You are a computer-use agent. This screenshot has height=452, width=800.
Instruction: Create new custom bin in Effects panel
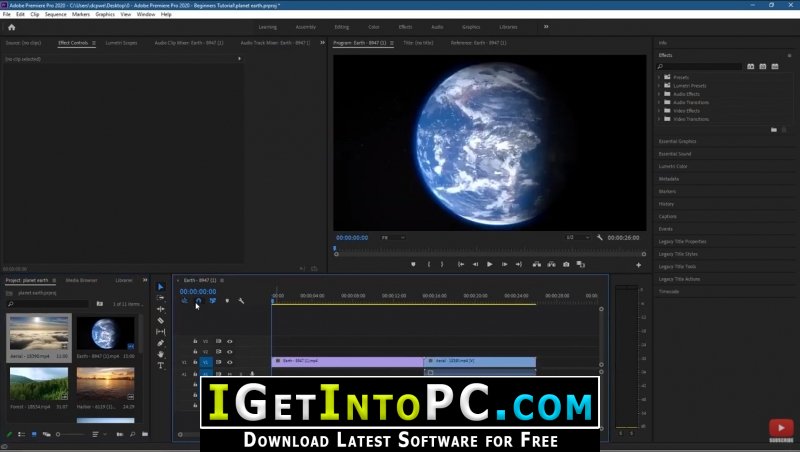pyautogui.click(x=773, y=130)
